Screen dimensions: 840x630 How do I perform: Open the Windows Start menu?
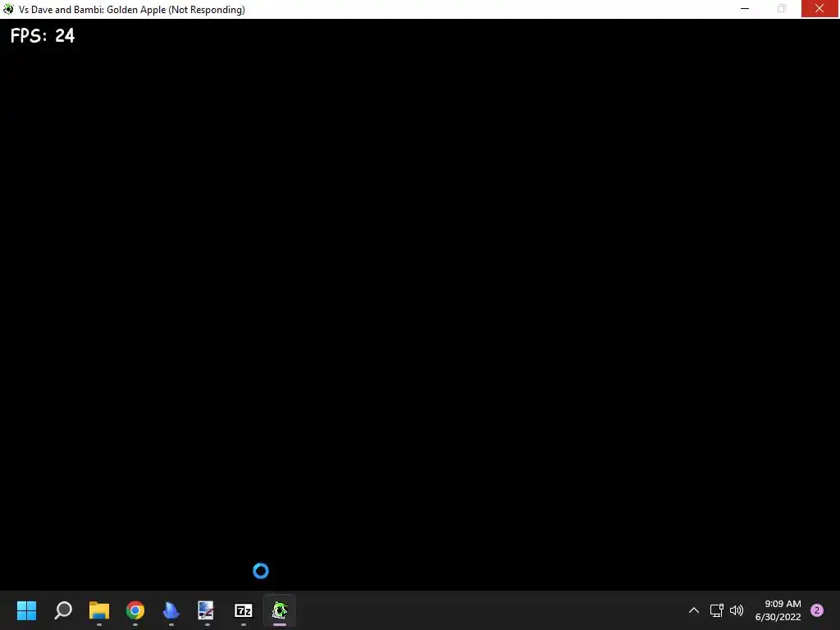click(26, 610)
